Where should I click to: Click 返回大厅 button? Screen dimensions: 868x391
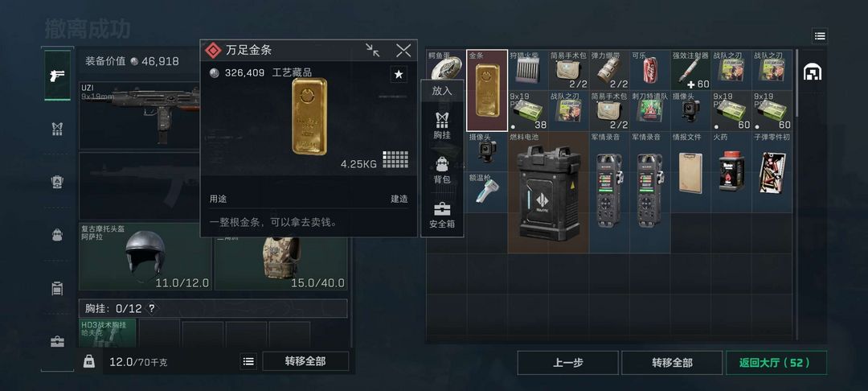tap(776, 363)
